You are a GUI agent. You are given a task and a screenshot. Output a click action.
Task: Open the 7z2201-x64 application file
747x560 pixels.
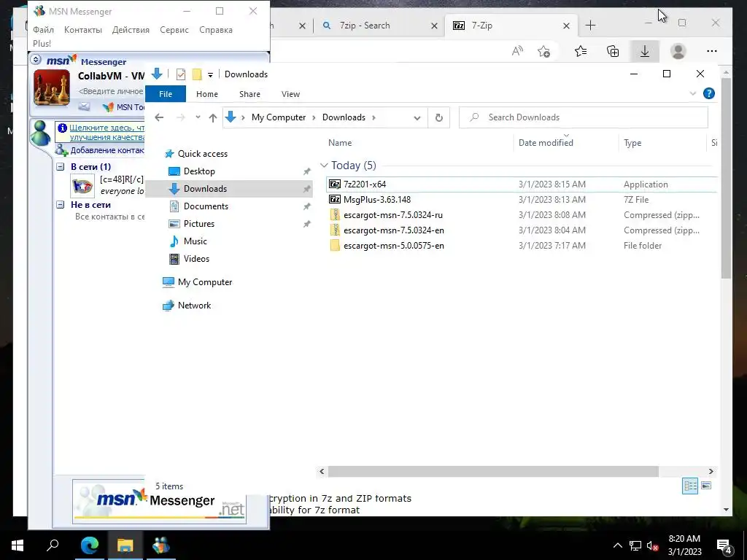click(365, 184)
